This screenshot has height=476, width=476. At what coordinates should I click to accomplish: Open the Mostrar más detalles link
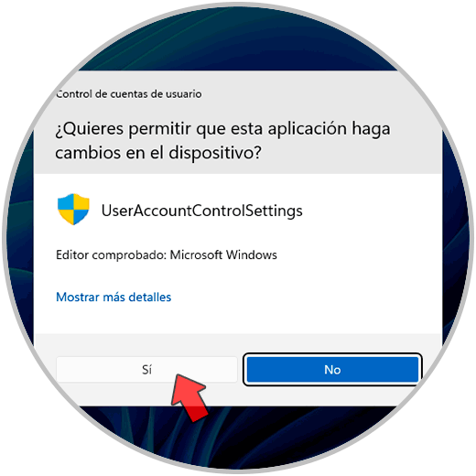coord(114,297)
